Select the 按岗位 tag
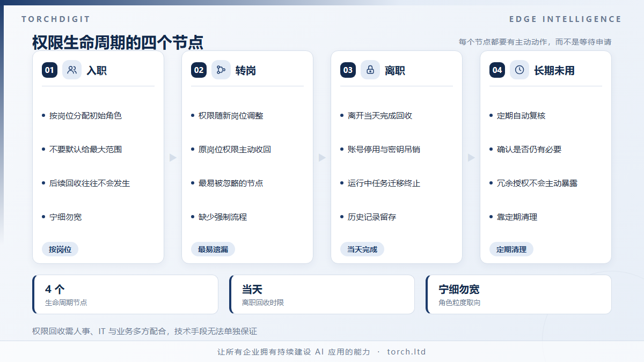Viewport: 644px width, 362px height. point(60,249)
